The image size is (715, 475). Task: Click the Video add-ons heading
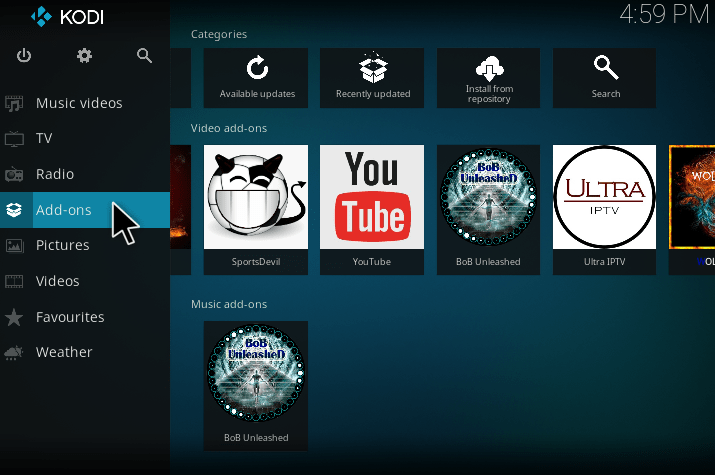pos(229,128)
